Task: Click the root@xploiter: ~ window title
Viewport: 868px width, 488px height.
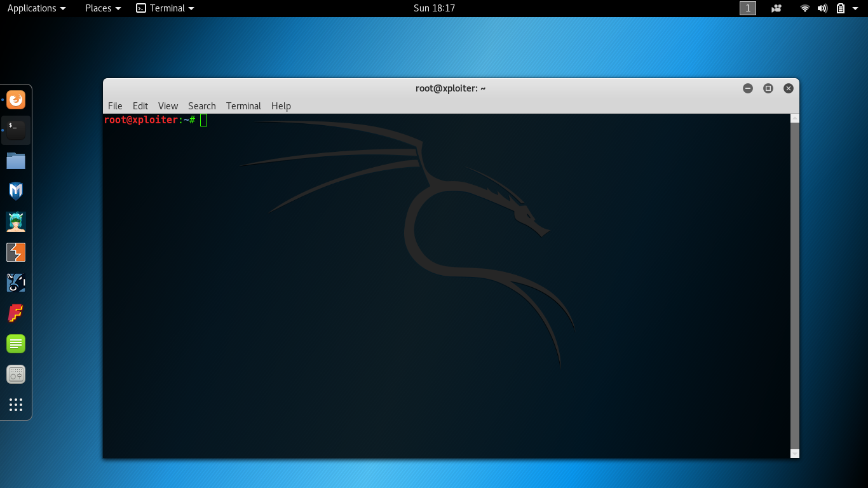Action: pyautogui.click(x=451, y=88)
